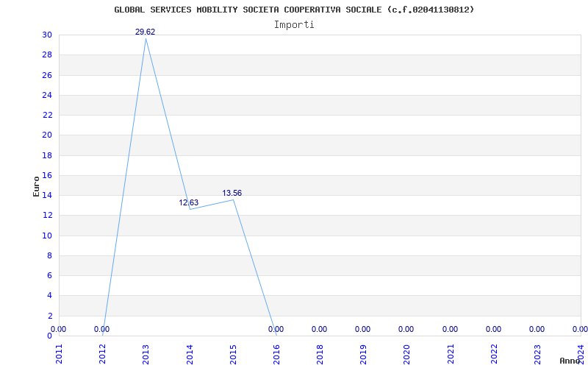Image resolution: width=588 pixels, height=368 pixels.
Task: Select the 13.56 data label
Action: tap(232, 194)
